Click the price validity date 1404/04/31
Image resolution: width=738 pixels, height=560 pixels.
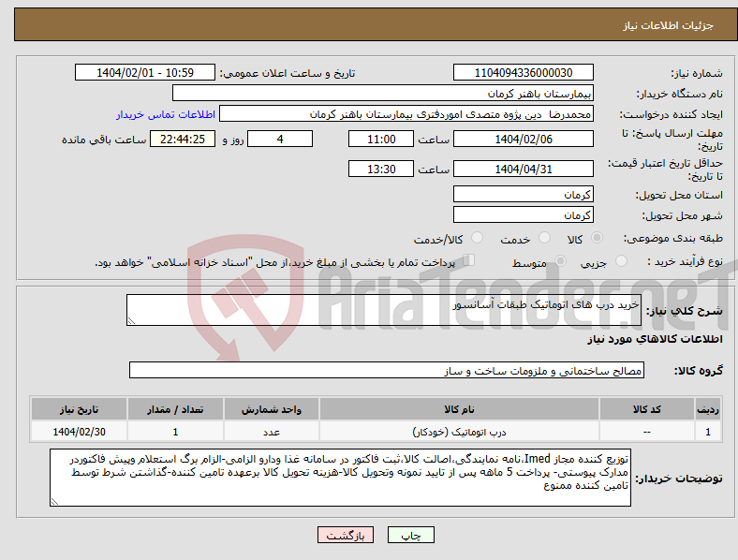point(523,169)
